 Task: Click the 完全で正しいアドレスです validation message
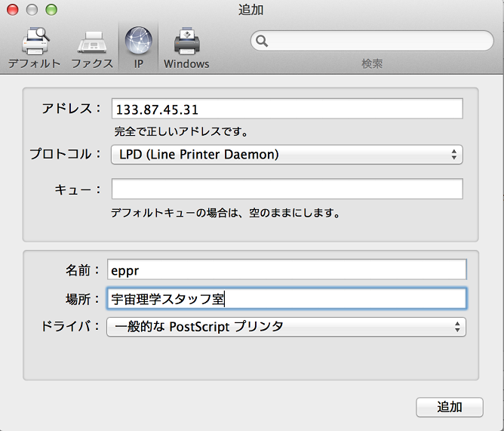[181, 131]
